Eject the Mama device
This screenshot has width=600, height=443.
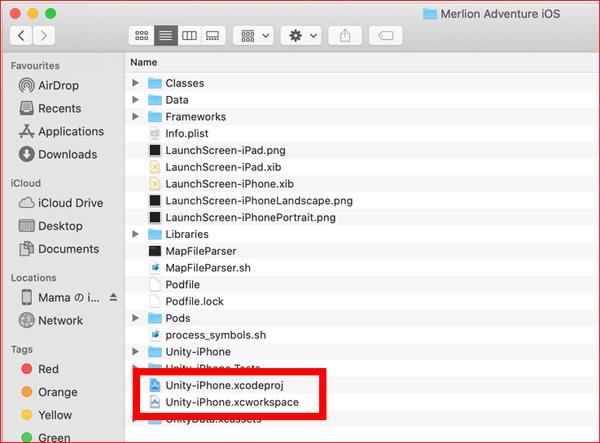pos(113,297)
